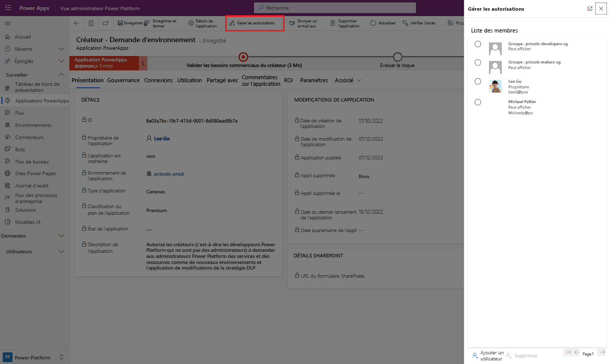Go to previous members page arrow

click(x=577, y=352)
